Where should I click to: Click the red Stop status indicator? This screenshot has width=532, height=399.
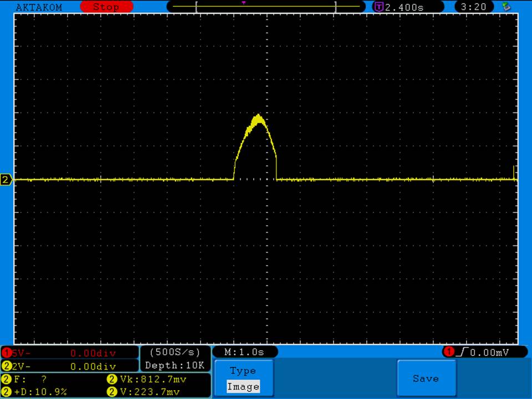coord(106,7)
